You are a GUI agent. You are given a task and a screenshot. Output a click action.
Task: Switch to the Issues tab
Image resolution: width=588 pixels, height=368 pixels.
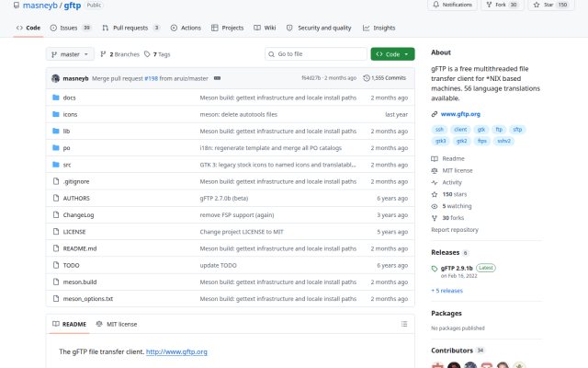[70, 28]
